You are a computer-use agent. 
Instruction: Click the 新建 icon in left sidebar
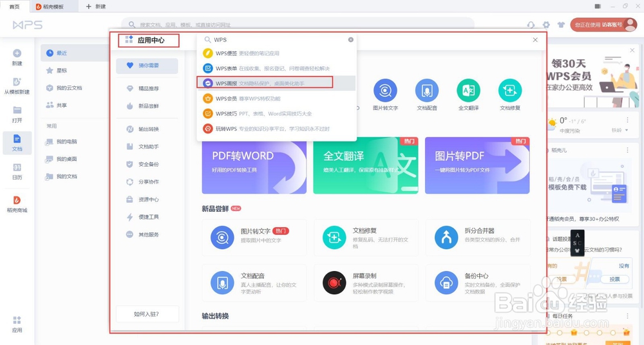(17, 53)
